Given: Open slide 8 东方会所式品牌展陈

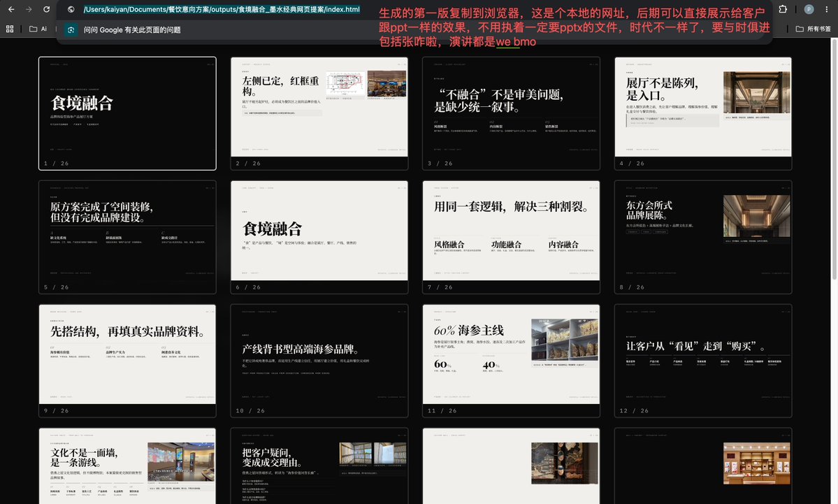Looking at the screenshot, I should click(703, 237).
